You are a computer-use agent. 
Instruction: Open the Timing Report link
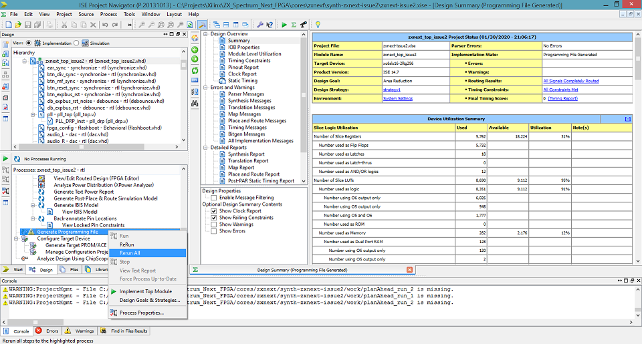coord(562,98)
